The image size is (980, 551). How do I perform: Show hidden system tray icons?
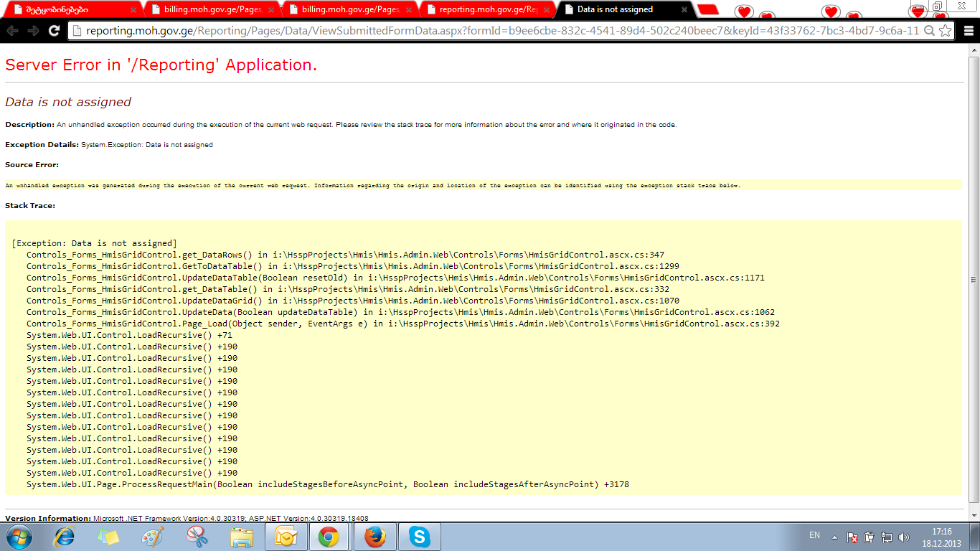(834, 537)
